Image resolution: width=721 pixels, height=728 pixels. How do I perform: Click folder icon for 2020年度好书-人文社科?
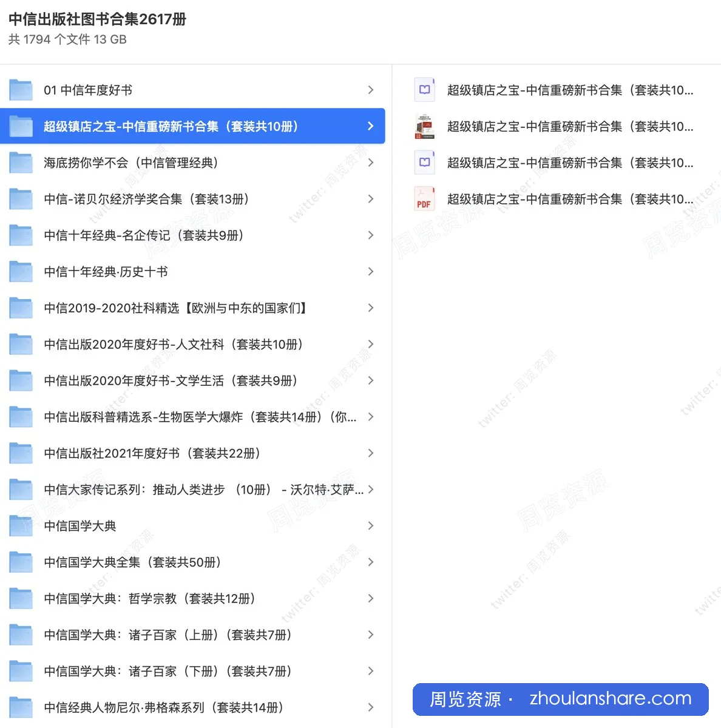click(21, 345)
